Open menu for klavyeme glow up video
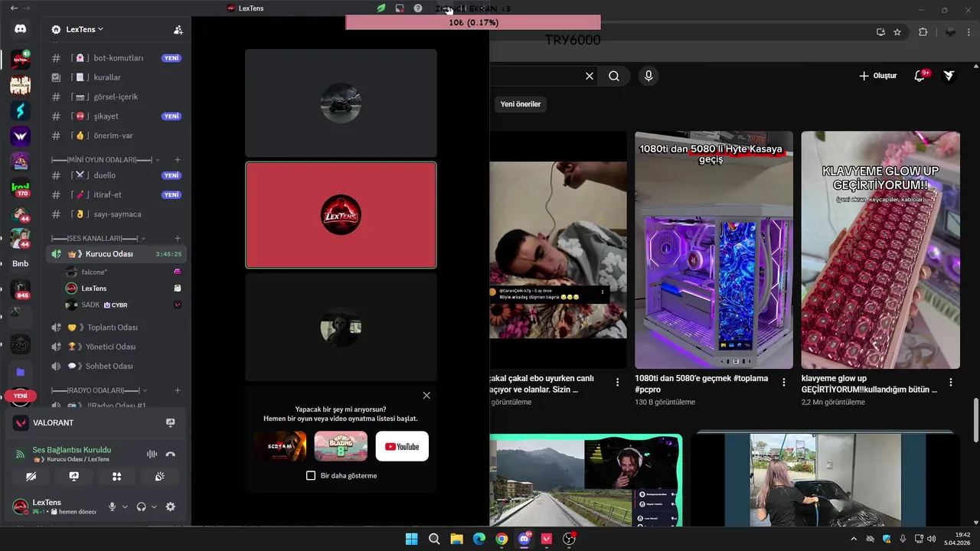This screenshot has height=551, width=980. tap(951, 382)
